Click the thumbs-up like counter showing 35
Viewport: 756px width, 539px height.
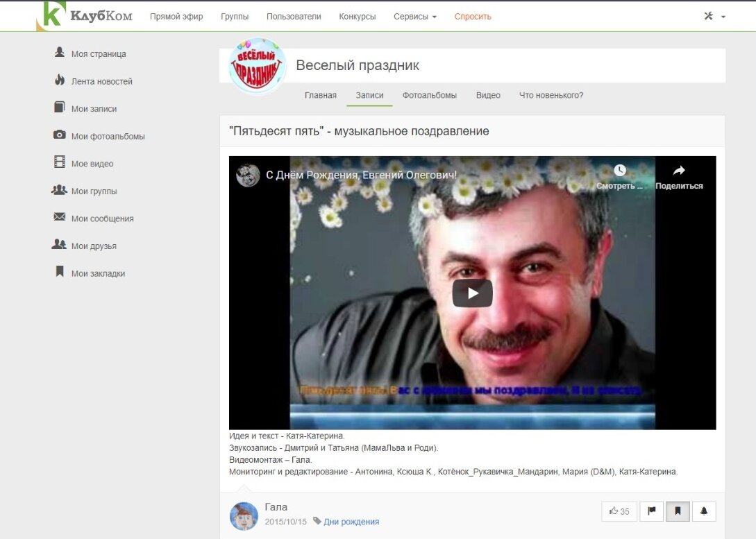tap(618, 511)
